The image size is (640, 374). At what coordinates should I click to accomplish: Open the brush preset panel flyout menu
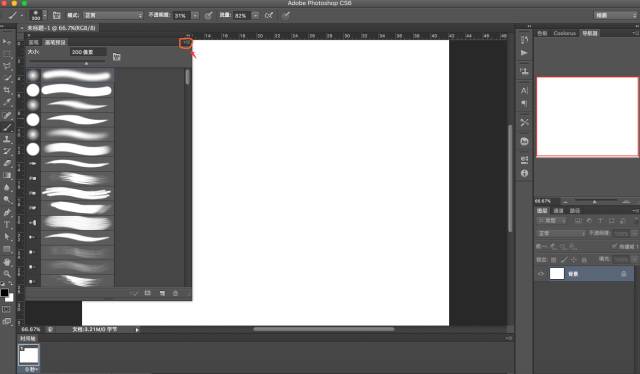(186, 42)
